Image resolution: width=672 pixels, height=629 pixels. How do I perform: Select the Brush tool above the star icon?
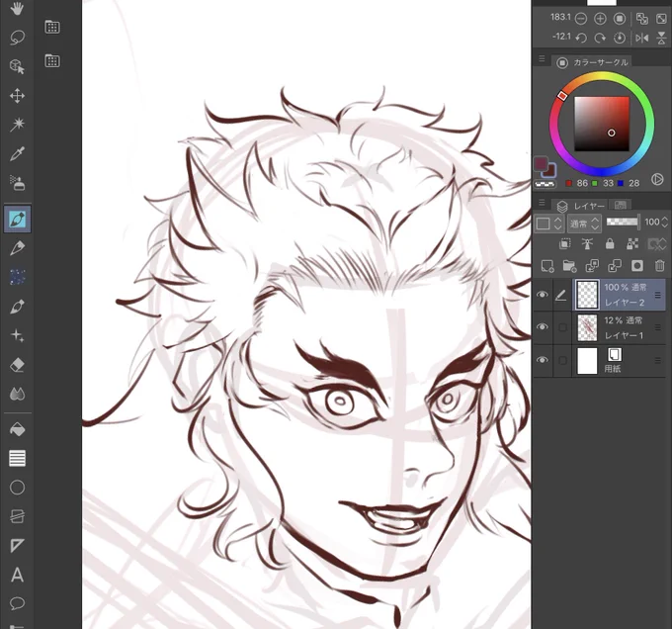[17, 307]
